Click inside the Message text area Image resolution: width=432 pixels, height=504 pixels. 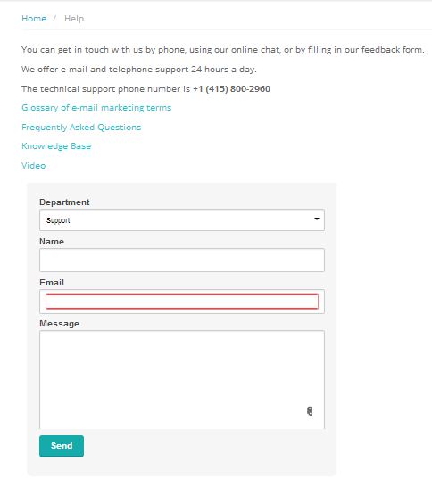pos(182,379)
